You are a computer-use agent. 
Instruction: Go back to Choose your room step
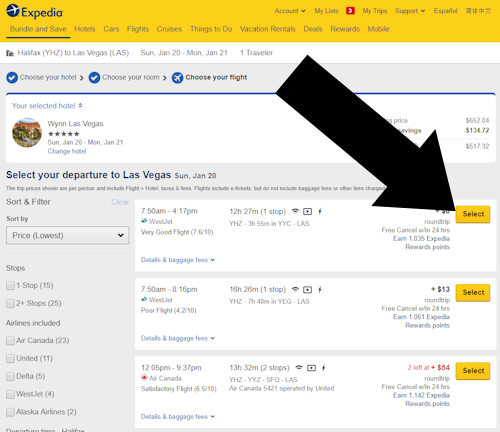point(131,77)
